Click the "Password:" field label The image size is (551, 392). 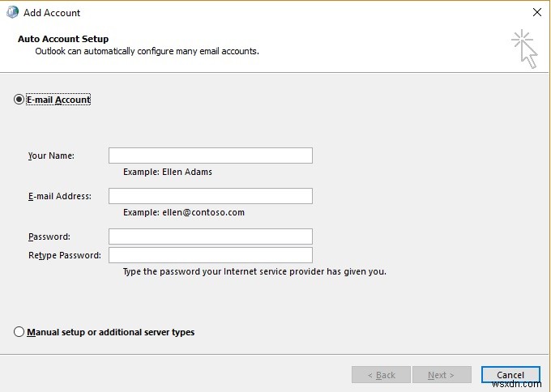(x=49, y=236)
